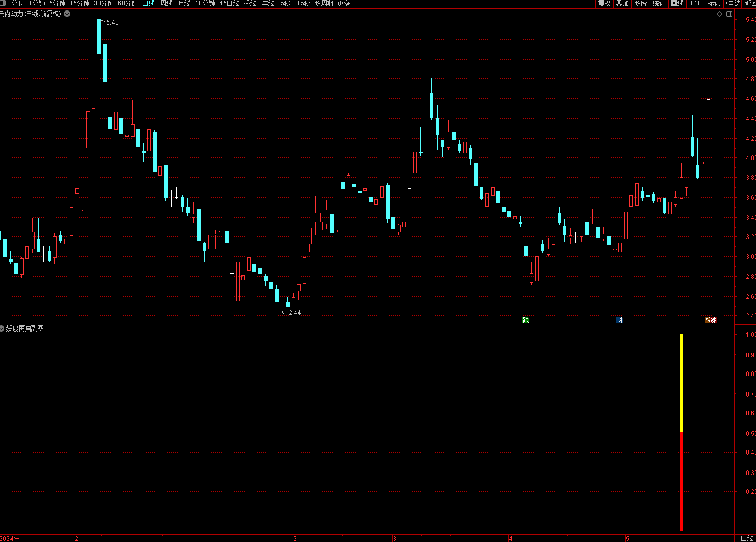756x542 pixels.
Task: Select the 5秒 period tab
Action: tap(285, 4)
